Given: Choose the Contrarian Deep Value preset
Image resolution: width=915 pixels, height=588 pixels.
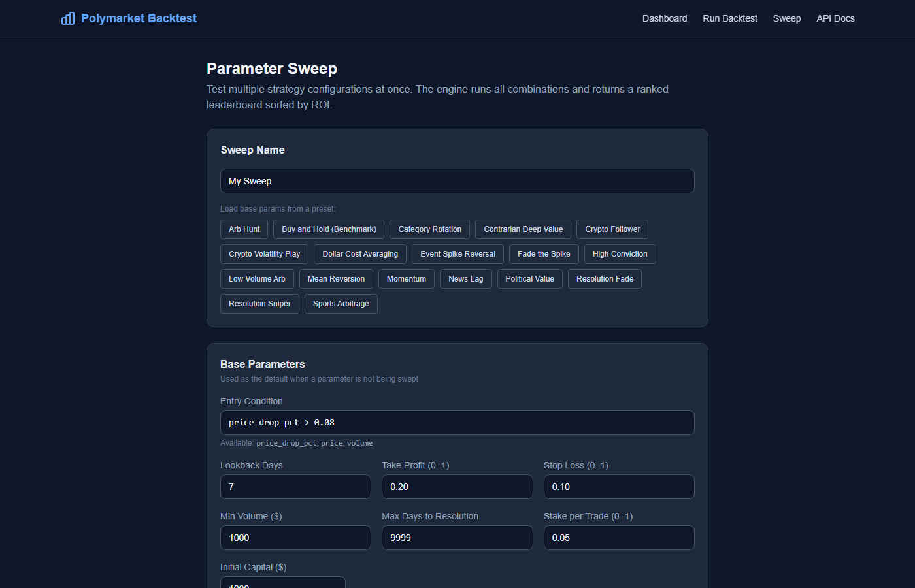Looking at the screenshot, I should click(524, 229).
